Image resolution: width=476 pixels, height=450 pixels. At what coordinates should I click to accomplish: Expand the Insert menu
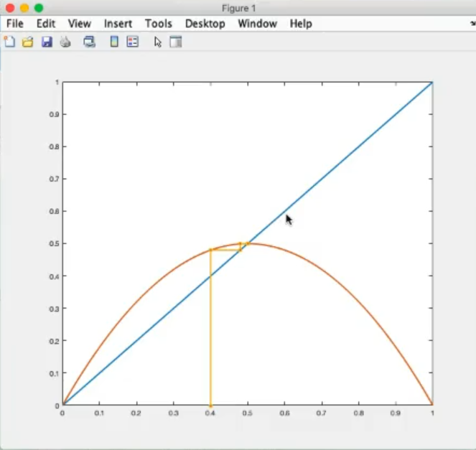pyautogui.click(x=118, y=24)
